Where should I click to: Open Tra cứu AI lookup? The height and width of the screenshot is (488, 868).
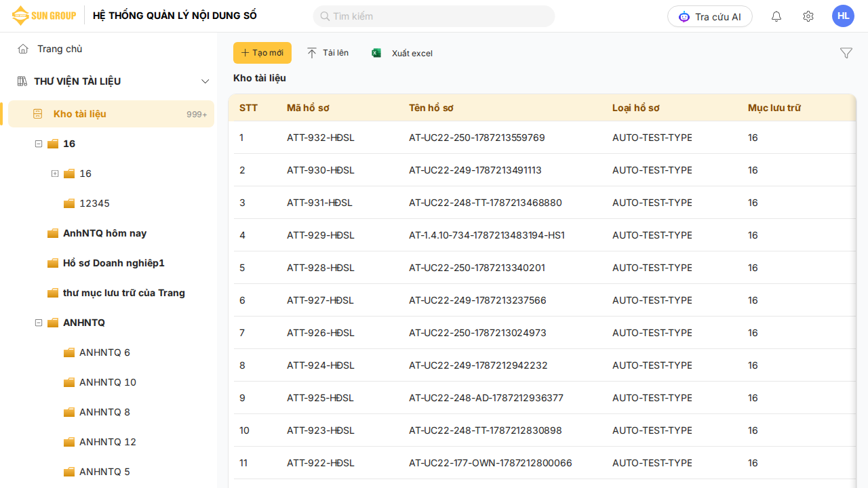(x=710, y=16)
